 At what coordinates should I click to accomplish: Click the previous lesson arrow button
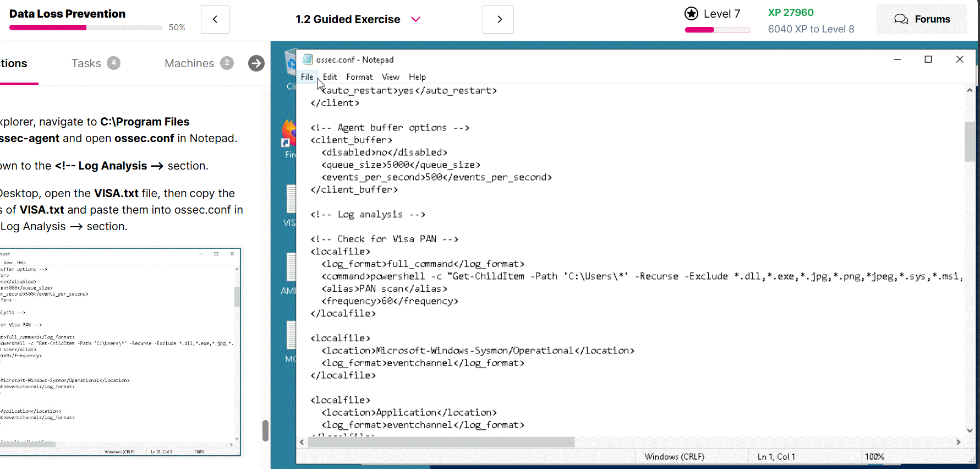tap(215, 19)
